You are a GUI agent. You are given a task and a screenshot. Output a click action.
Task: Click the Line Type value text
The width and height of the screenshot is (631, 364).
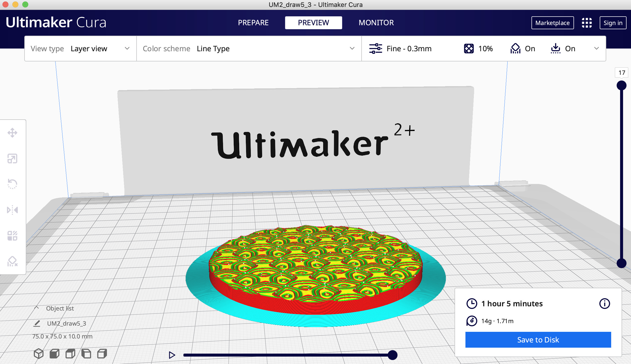click(213, 49)
